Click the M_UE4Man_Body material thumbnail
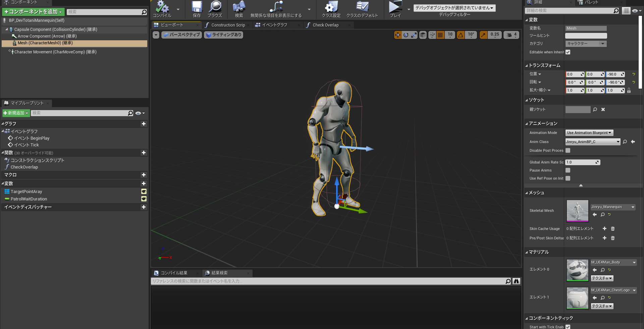644x329 pixels. [577, 270]
